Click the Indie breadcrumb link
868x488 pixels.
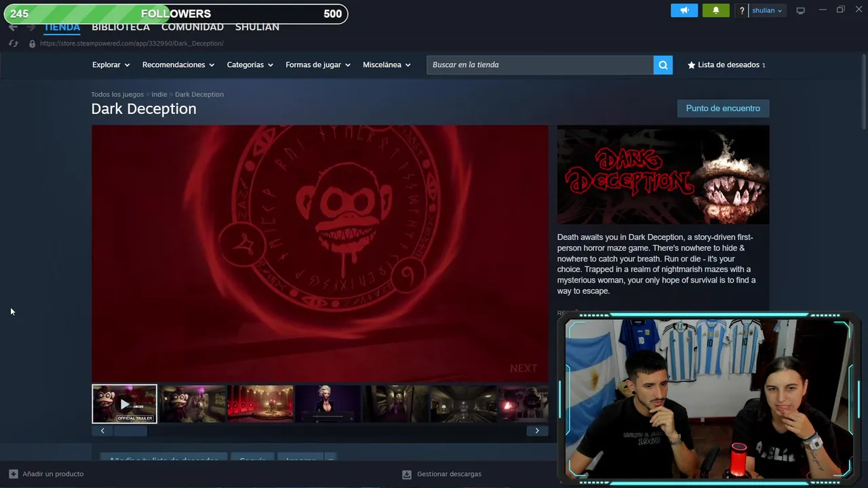pos(159,94)
